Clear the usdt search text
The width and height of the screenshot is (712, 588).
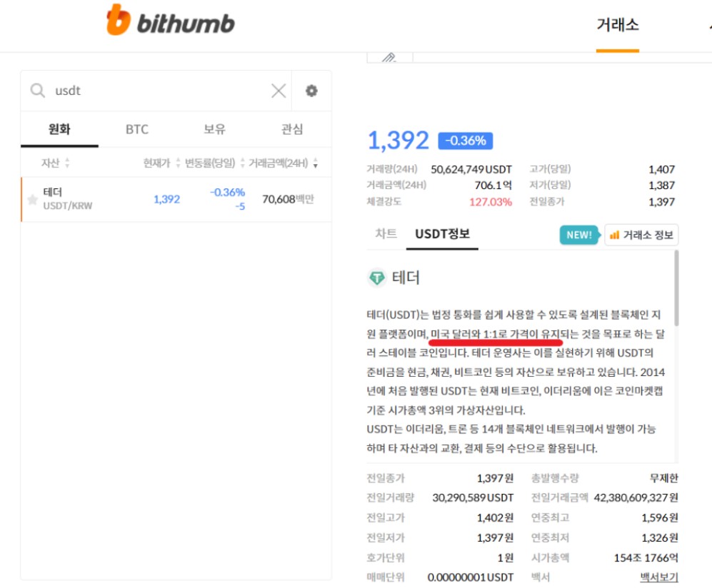point(279,91)
